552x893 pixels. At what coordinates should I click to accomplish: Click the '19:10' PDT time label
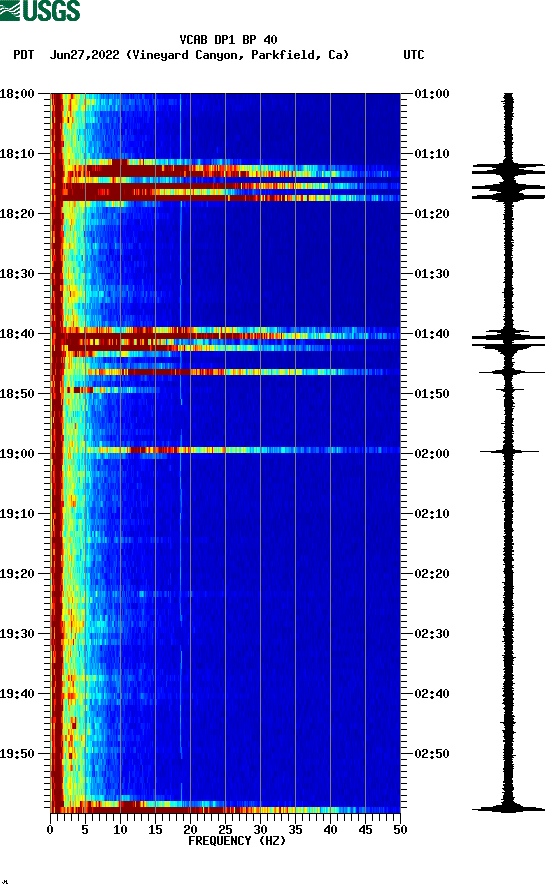[x=17, y=514]
